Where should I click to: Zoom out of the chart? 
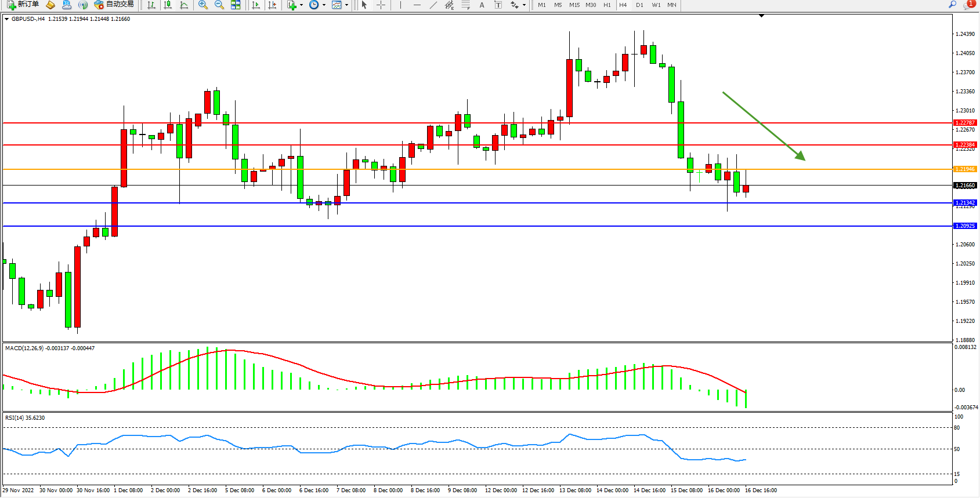219,5
